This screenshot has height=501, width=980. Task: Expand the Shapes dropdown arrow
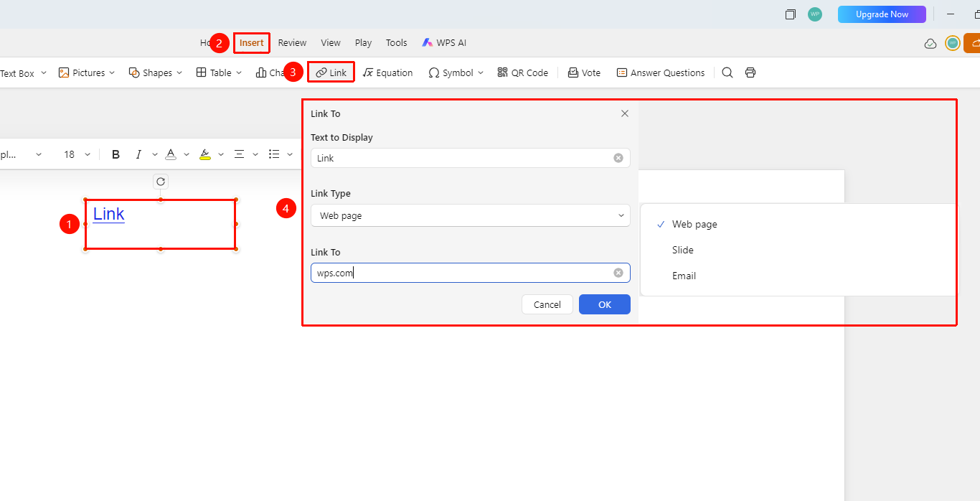click(179, 72)
